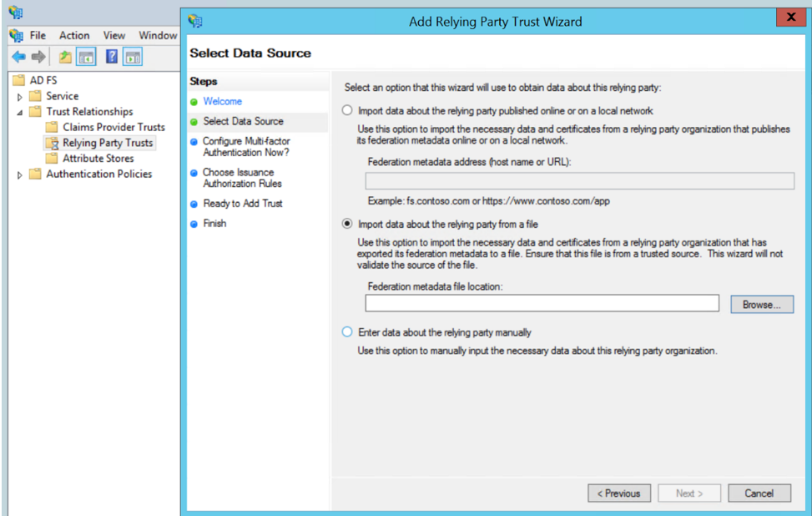Cancel the Add Relying Party Trust wizard
Viewport: 812px width, 516px height.
click(759, 493)
